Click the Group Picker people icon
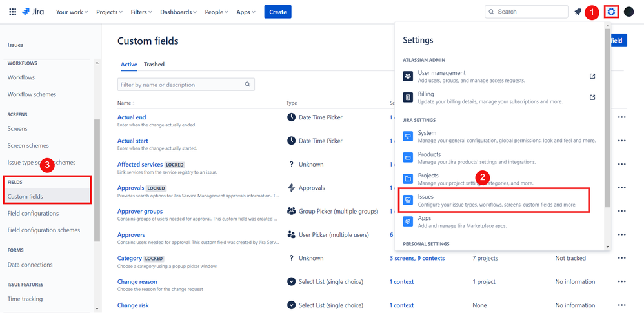The width and height of the screenshot is (644, 313). pos(291,211)
